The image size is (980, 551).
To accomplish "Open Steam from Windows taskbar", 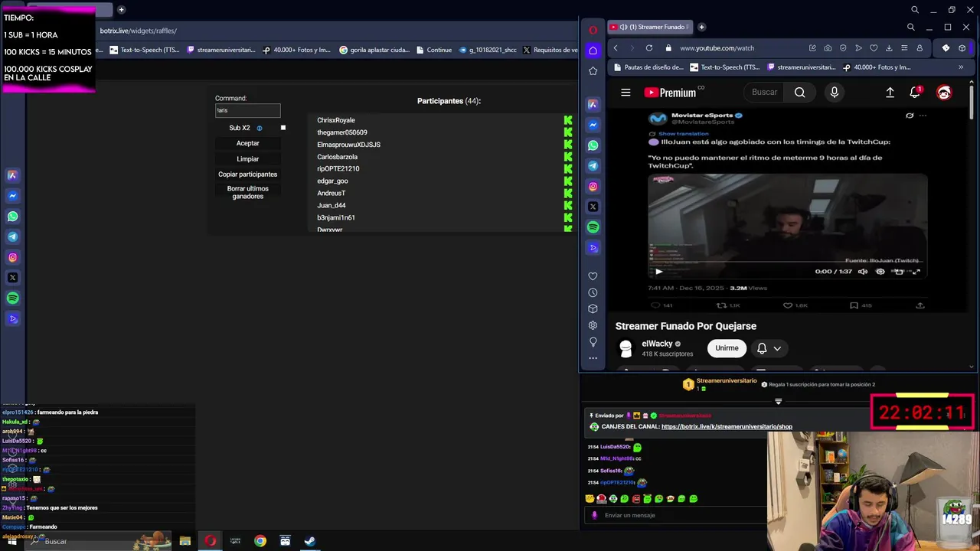I will (310, 541).
